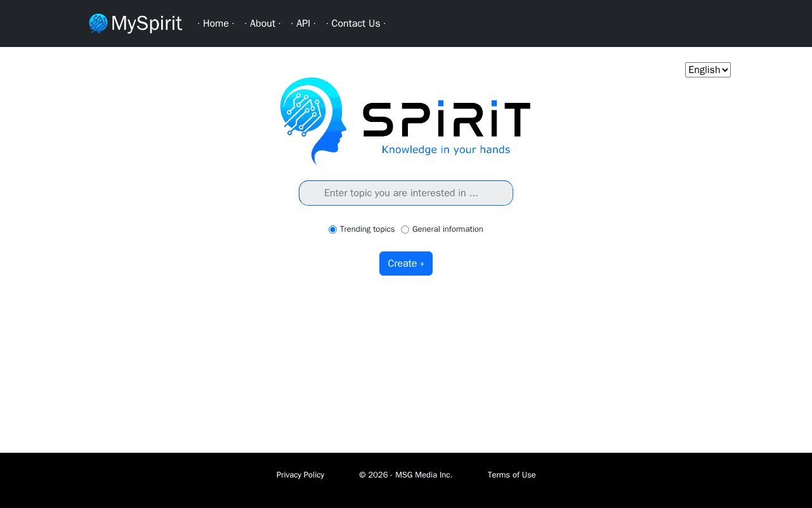Expand the English language dropdown
812x508 pixels.
click(708, 70)
